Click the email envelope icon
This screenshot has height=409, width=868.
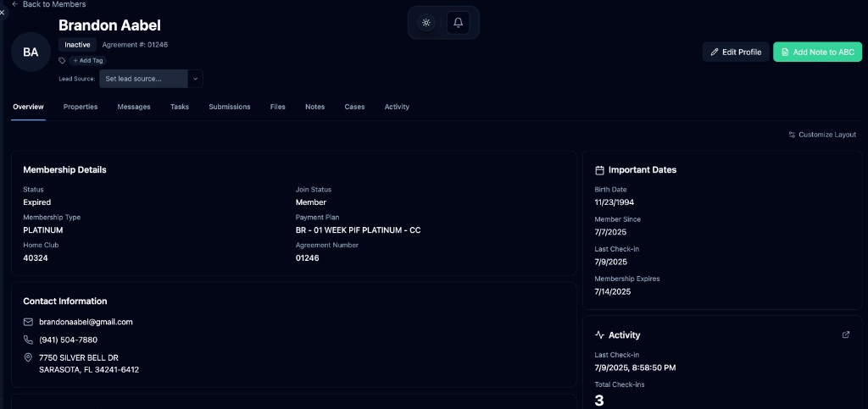(28, 322)
